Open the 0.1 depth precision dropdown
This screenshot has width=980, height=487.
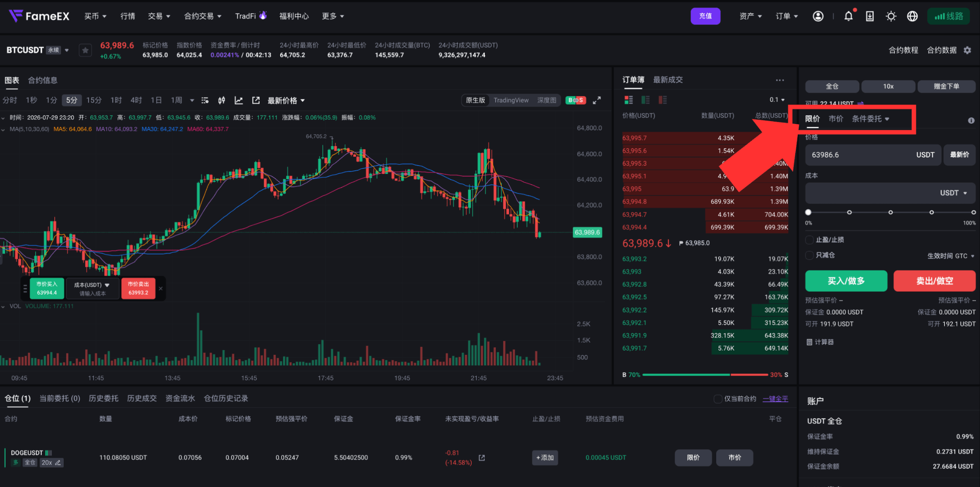777,100
